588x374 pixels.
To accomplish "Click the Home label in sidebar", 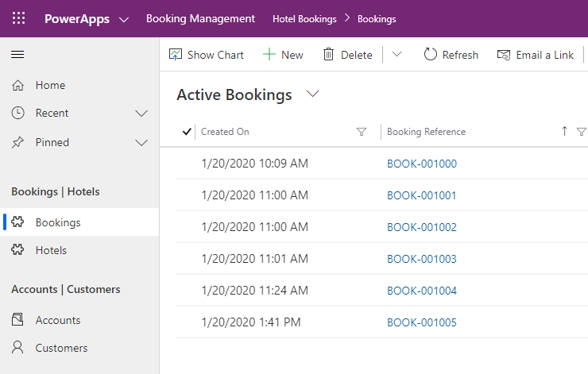I will 50,85.
